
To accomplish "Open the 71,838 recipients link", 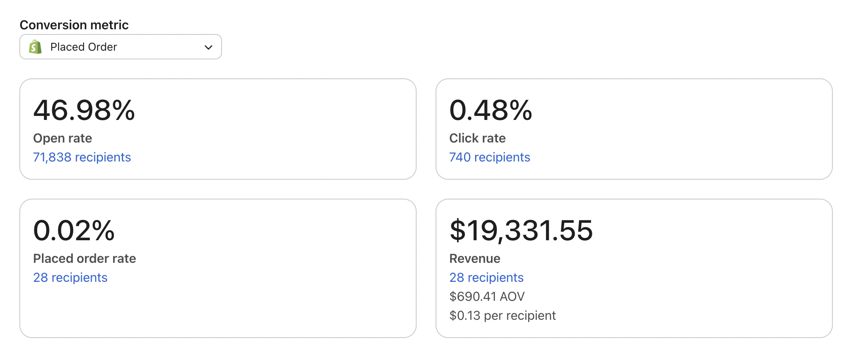I will (82, 157).
